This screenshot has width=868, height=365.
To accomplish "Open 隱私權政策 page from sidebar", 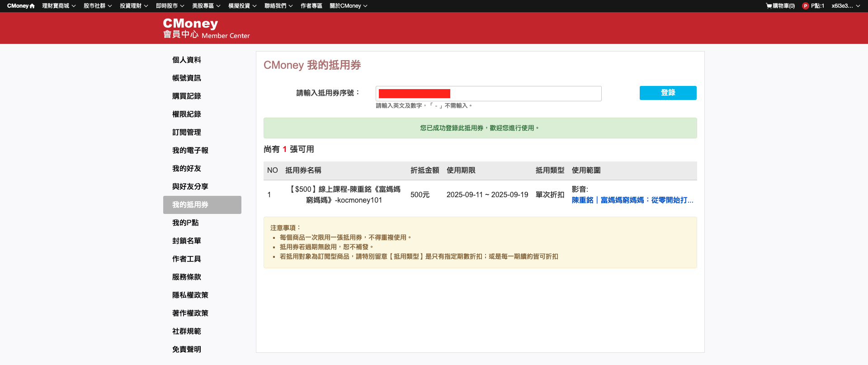I will click(190, 295).
